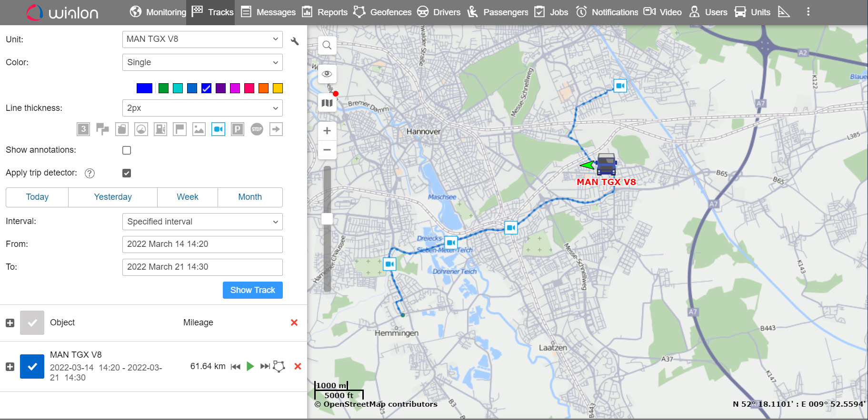The height and width of the screenshot is (420, 868).
Task: Play the MAN TGX V8 track
Action: (x=250, y=366)
